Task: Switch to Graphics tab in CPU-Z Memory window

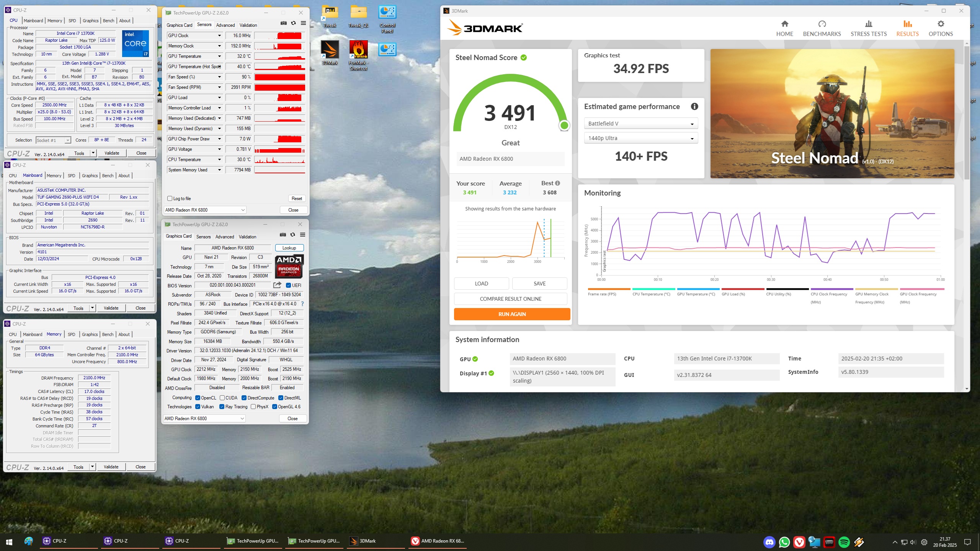Action: (90, 334)
